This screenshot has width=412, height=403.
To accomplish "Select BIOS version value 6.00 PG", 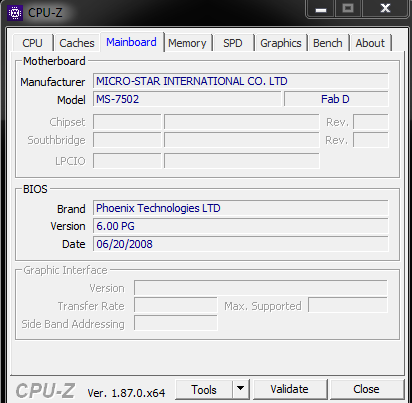I will pyautogui.click(x=241, y=226).
